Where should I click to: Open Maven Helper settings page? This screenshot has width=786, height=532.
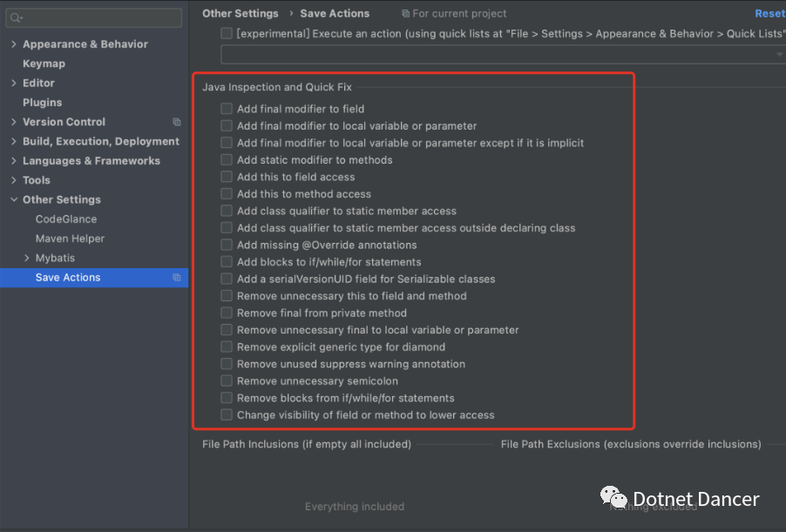[x=70, y=239]
